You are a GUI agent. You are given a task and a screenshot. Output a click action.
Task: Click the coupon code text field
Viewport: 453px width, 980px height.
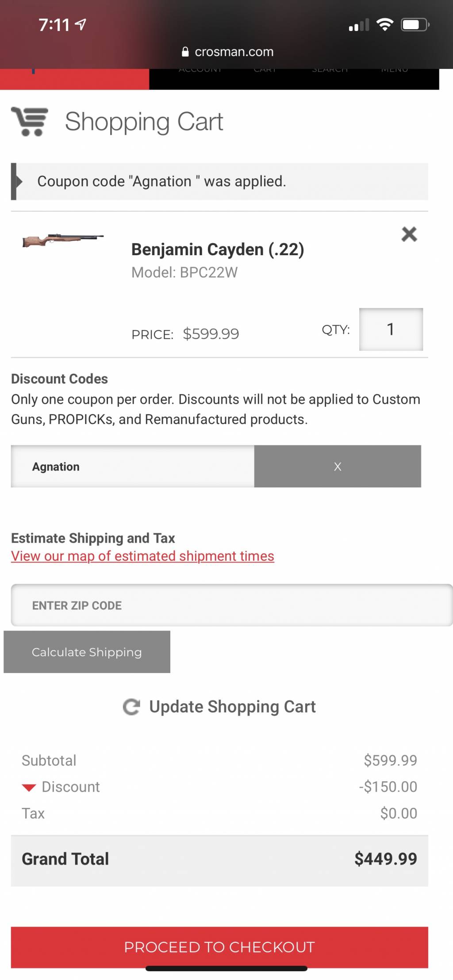point(133,467)
